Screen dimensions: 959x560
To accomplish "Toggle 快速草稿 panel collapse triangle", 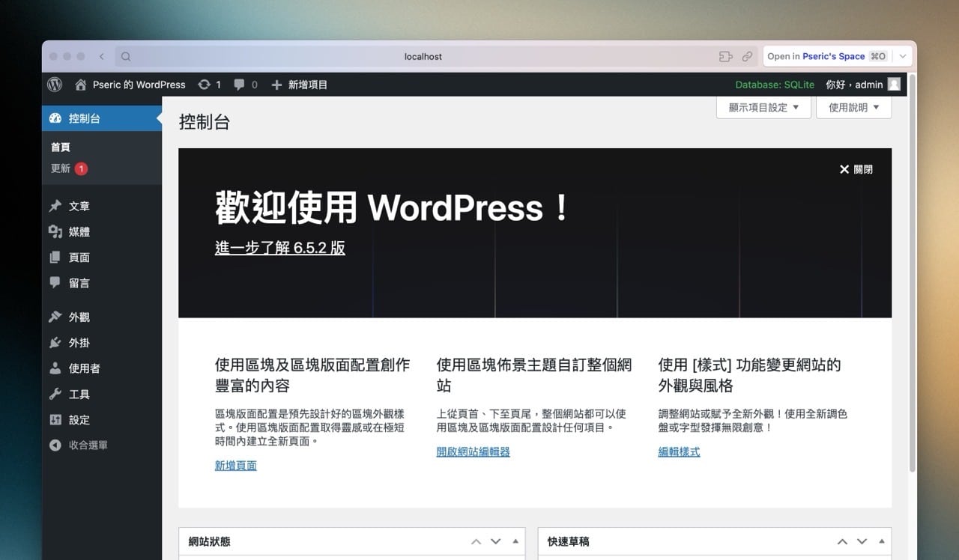I will [882, 541].
